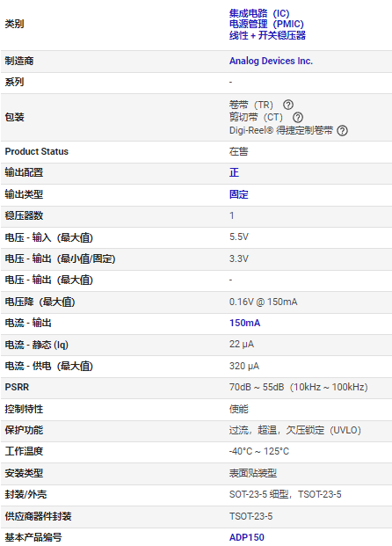Click help icon next to 剪切带 (CT)
Image resolution: width=392 pixels, height=546 pixels.
(x=298, y=117)
